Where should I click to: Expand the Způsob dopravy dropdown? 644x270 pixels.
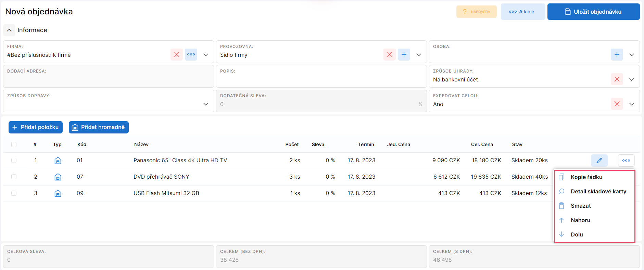coord(206,104)
